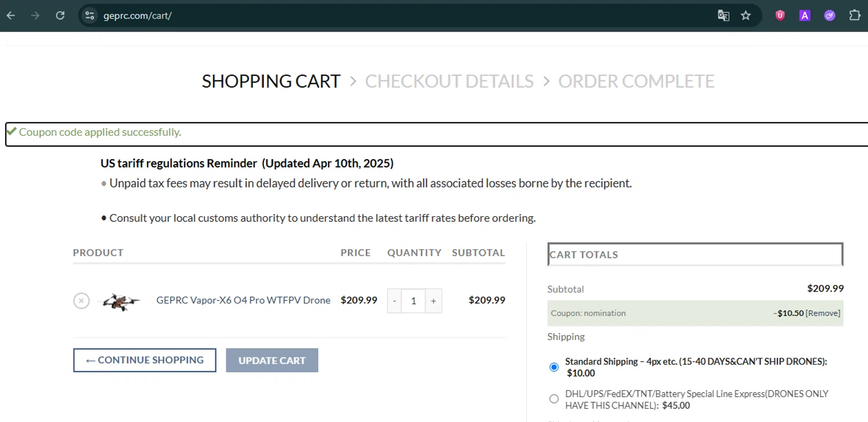Go to the Checkout Details step
This screenshot has height=422, width=868.
pos(449,82)
